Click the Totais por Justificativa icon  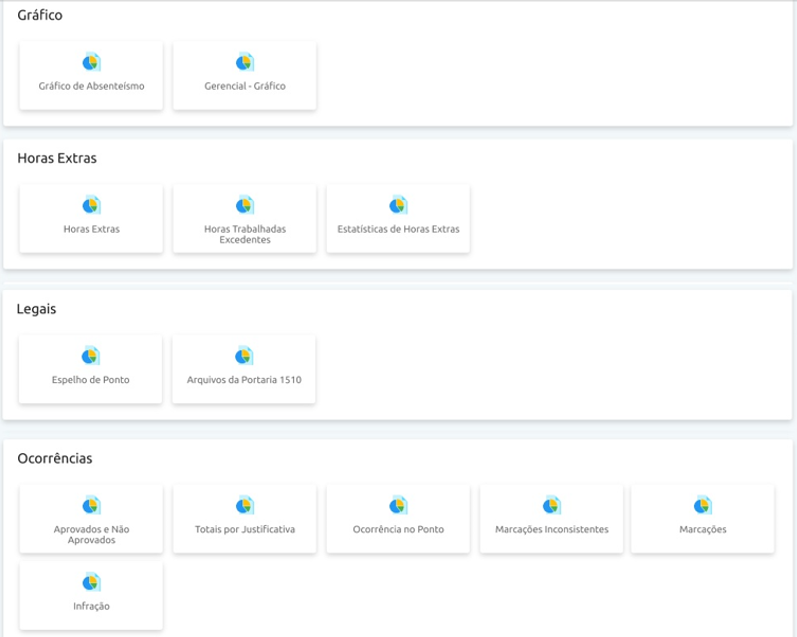[x=245, y=506]
